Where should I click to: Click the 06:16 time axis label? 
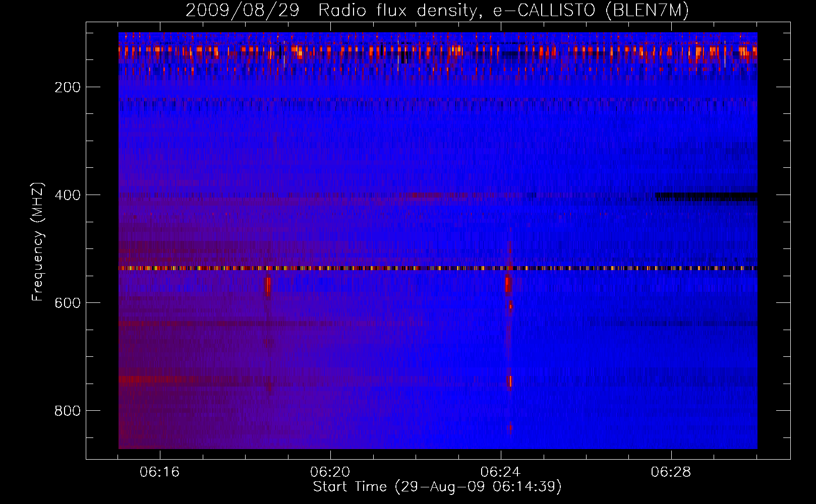coord(160,472)
